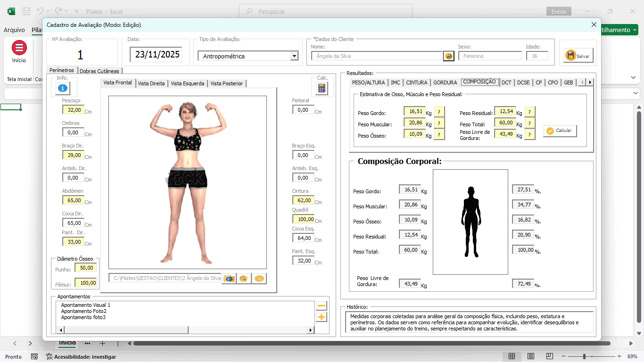Screen dimensions: 644x362
Task: Open the Quick Access undo dropdown arrow
Action: pyautogui.click(x=48, y=11)
